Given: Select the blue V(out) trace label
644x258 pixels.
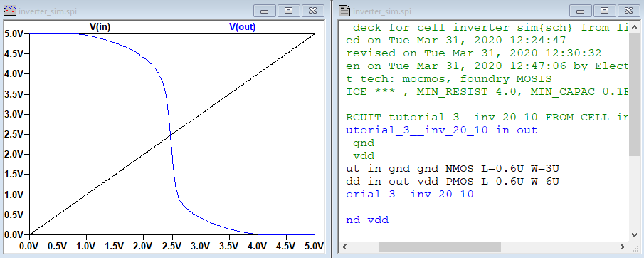Looking at the screenshot, I should click(x=243, y=27).
